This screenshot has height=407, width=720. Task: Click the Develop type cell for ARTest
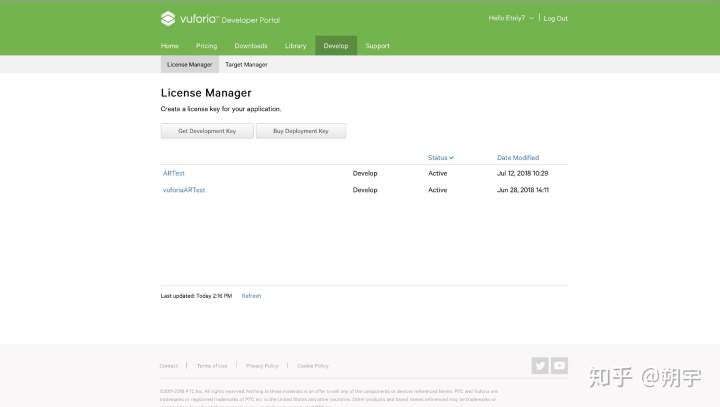click(x=365, y=173)
